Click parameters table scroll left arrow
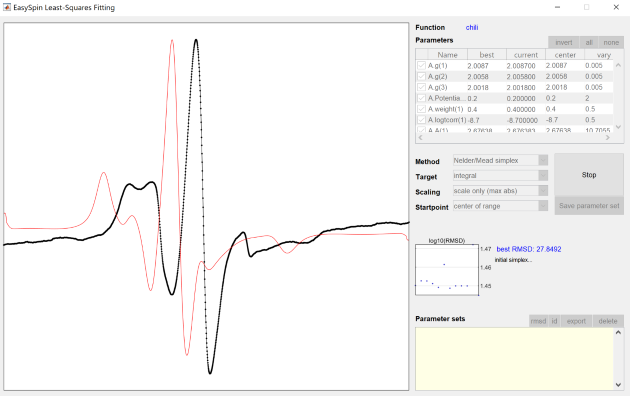630x396 pixels. tap(420, 137)
